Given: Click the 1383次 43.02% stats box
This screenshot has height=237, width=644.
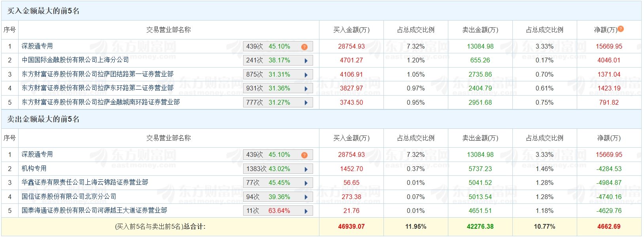Looking at the screenshot, I should [278, 169].
